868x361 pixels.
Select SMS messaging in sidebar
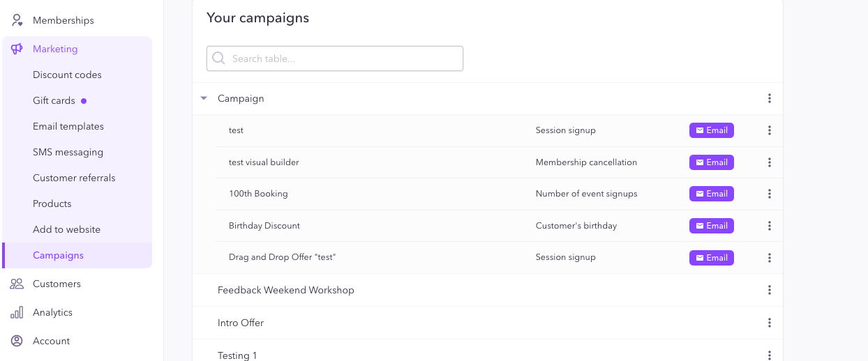(x=68, y=152)
